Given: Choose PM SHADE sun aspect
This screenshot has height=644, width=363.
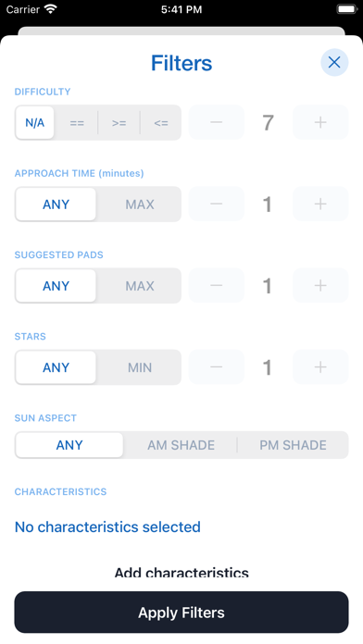Looking at the screenshot, I should 293,445.
